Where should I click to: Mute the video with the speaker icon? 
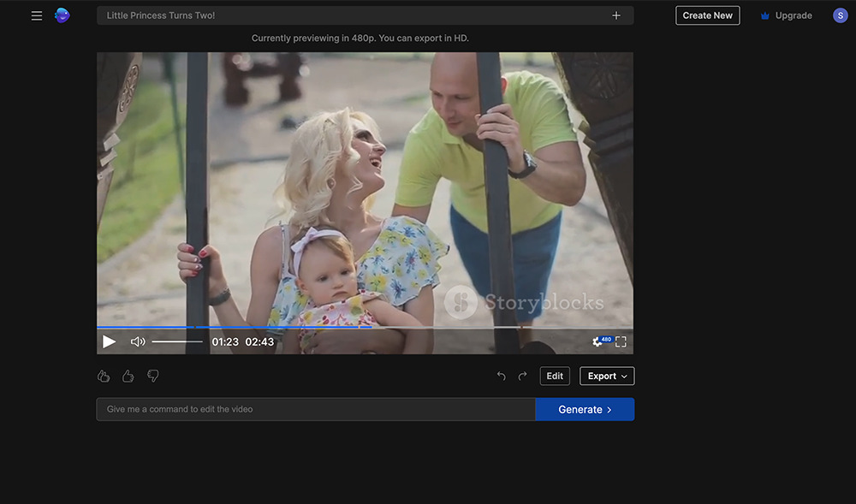coord(137,341)
